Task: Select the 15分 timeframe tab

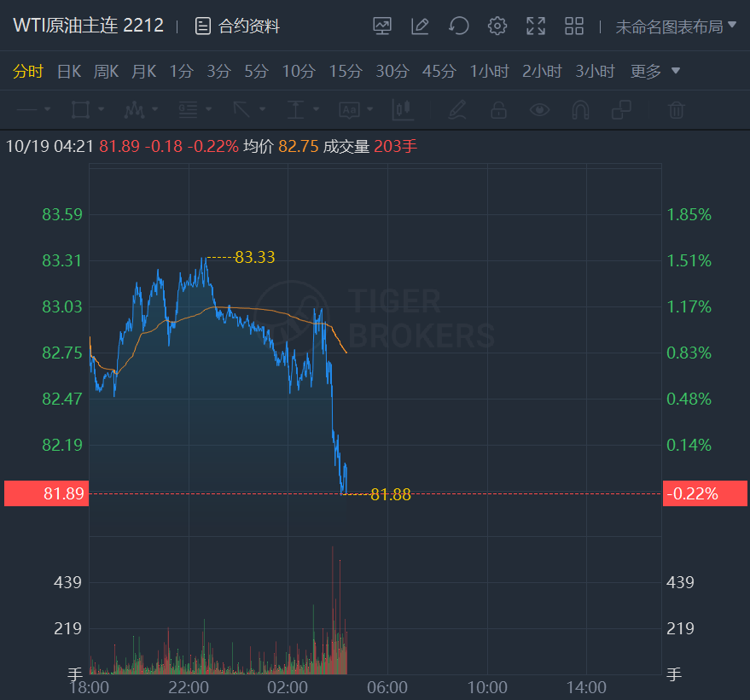Action: tap(345, 71)
